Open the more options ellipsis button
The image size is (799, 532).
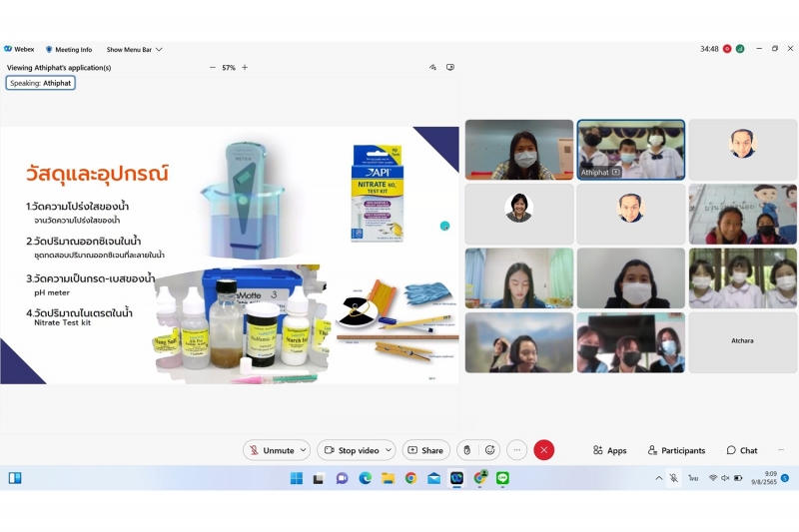(516, 450)
